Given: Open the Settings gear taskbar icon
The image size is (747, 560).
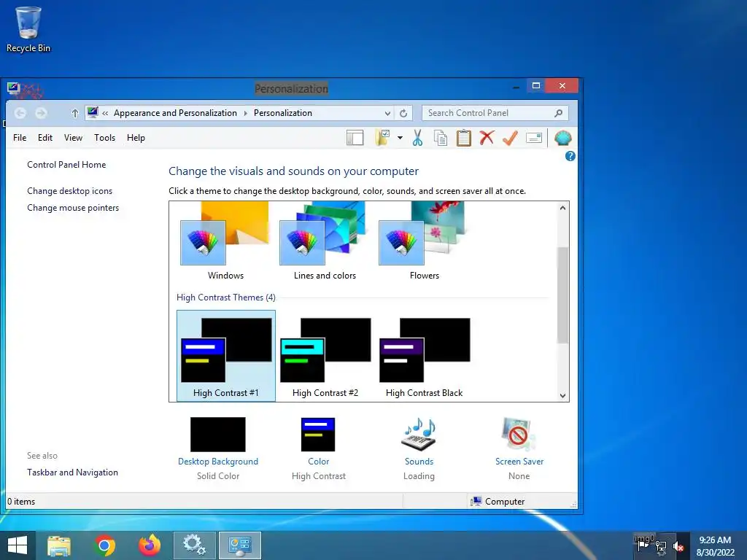Looking at the screenshot, I should pyautogui.click(x=194, y=545).
